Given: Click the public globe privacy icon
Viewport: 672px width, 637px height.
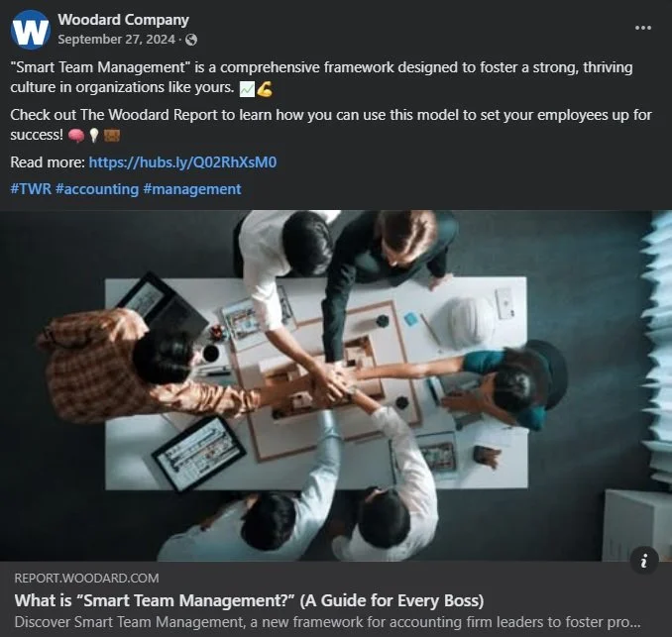Looking at the screenshot, I should 191,40.
